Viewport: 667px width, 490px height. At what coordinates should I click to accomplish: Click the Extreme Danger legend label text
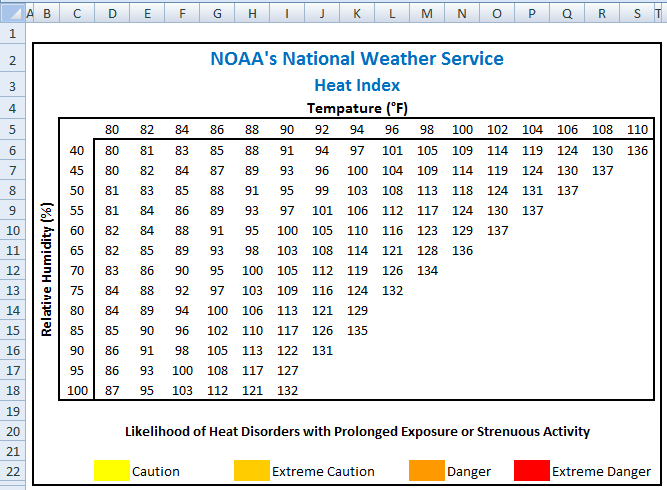tap(601, 472)
